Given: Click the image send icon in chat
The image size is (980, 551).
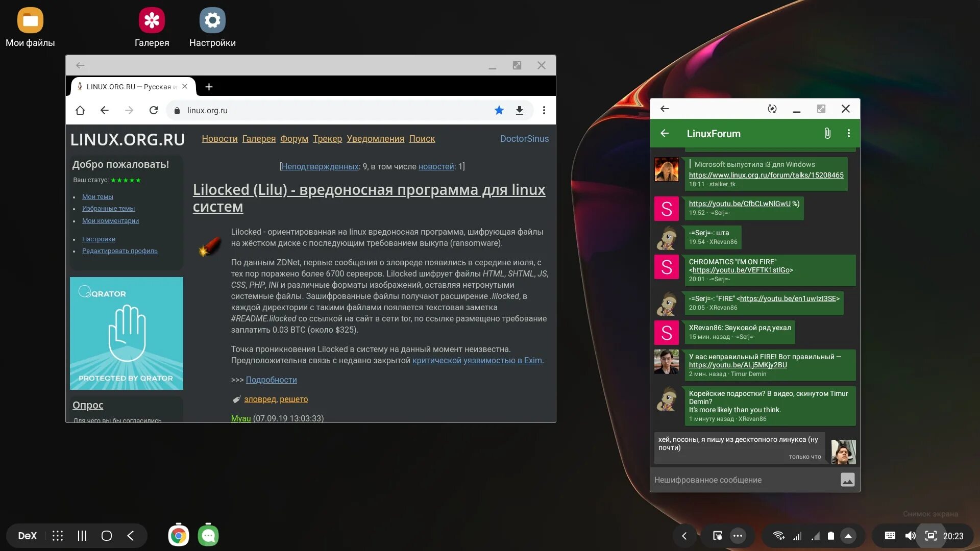Looking at the screenshot, I should [x=848, y=480].
